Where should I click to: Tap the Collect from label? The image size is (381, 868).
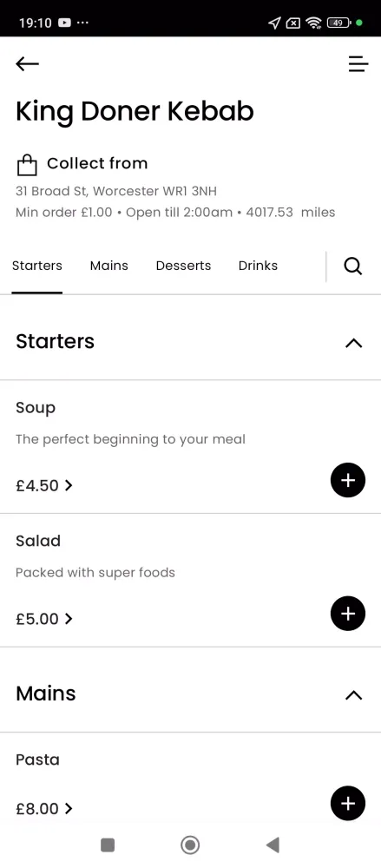pyautogui.click(x=97, y=163)
